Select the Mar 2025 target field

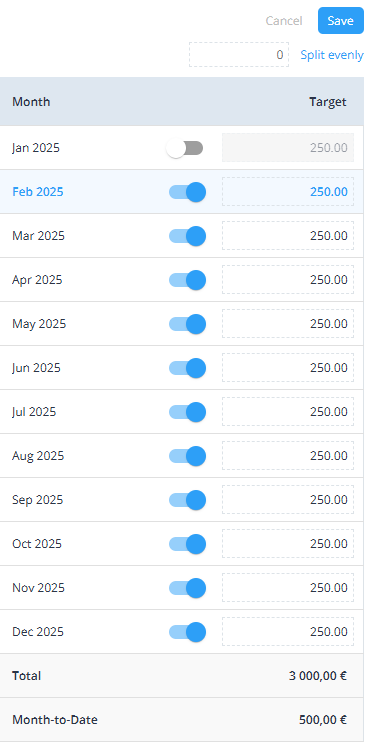(288, 235)
